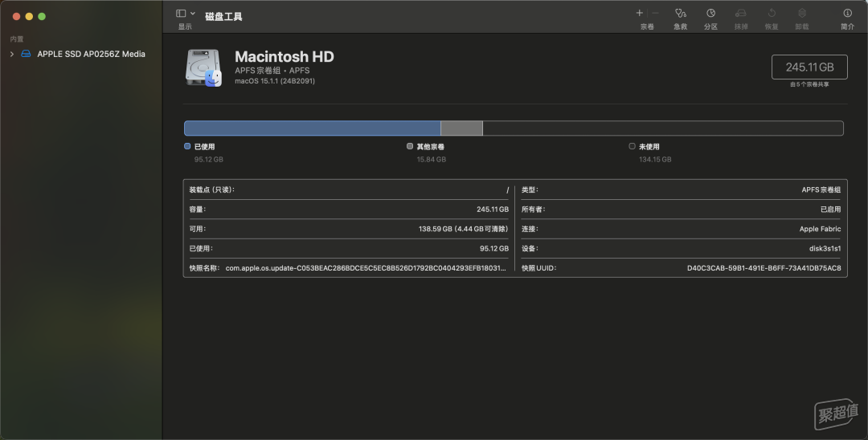Remove a volume with the minus icon

pos(656,13)
